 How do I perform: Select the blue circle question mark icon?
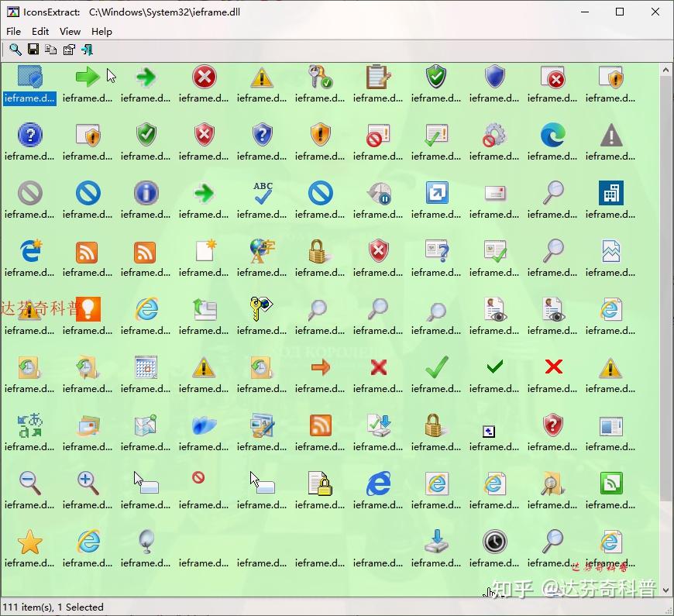click(30, 135)
